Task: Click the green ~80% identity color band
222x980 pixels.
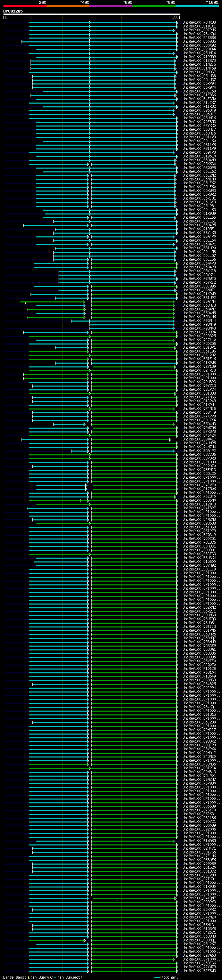Action: coord(154,6)
